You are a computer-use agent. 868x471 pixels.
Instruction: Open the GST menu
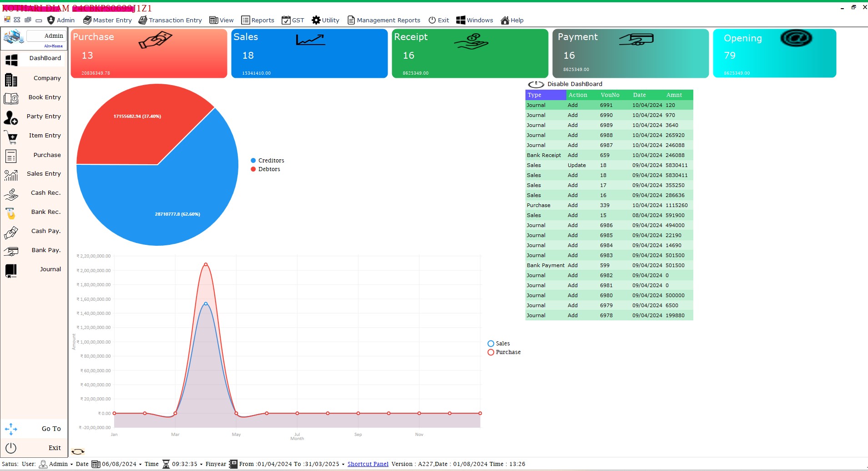[293, 20]
